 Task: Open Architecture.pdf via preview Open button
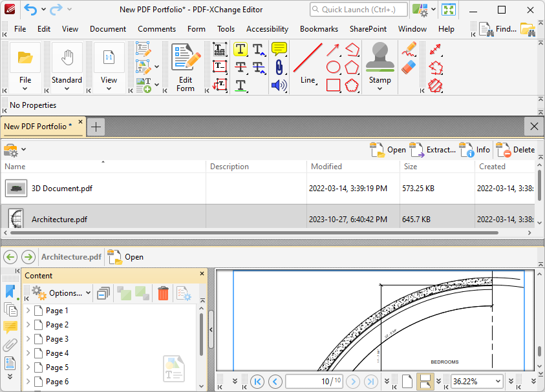[x=125, y=257]
